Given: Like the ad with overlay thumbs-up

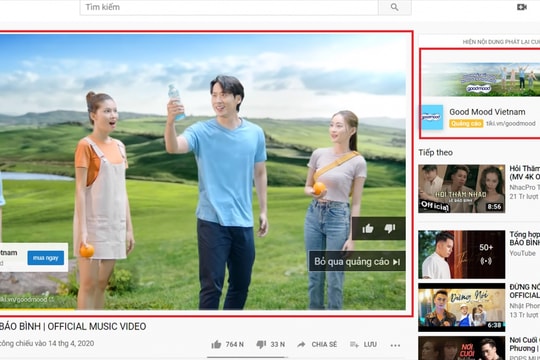Looking at the screenshot, I should 367,228.
